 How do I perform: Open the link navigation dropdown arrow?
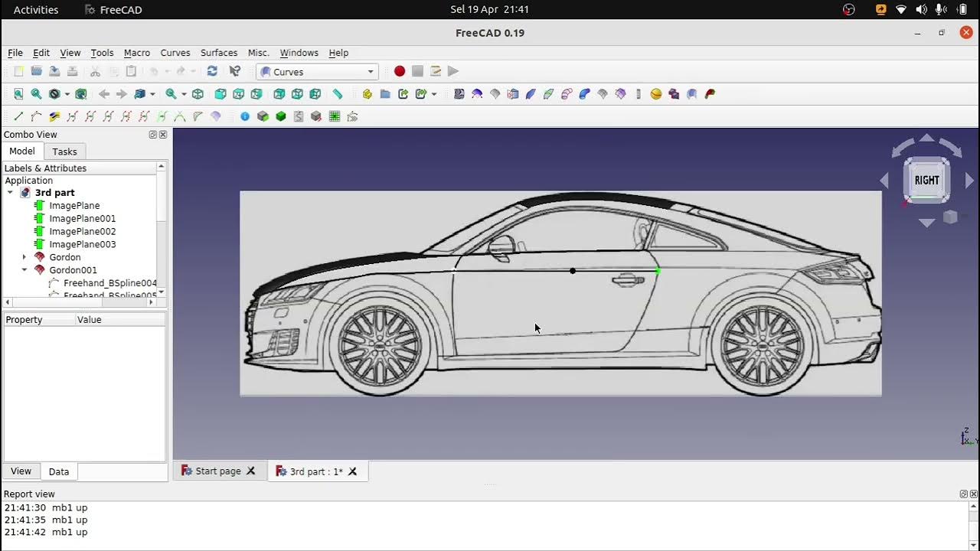click(x=152, y=94)
